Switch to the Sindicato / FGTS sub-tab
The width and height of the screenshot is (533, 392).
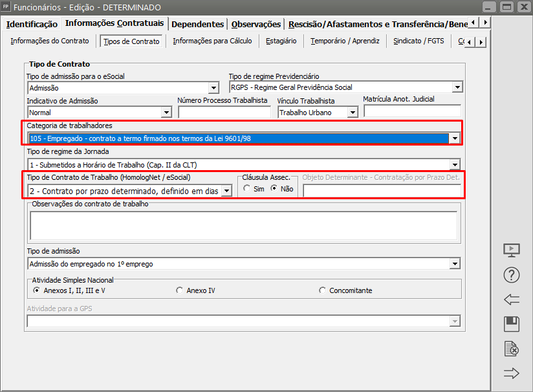[419, 41]
